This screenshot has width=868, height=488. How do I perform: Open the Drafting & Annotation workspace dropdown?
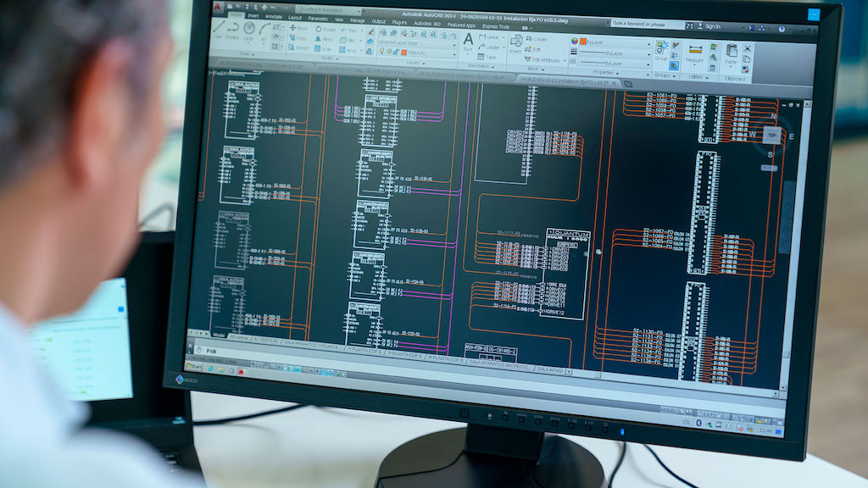click(x=329, y=10)
